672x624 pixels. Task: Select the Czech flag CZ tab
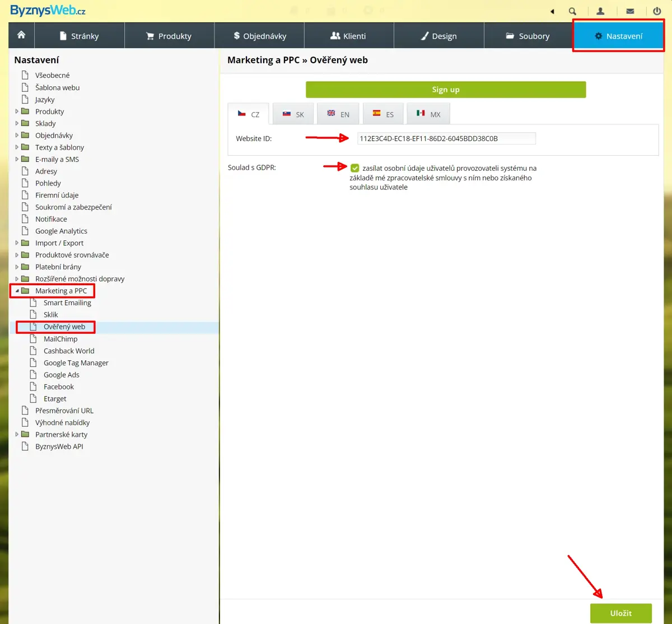click(x=249, y=114)
